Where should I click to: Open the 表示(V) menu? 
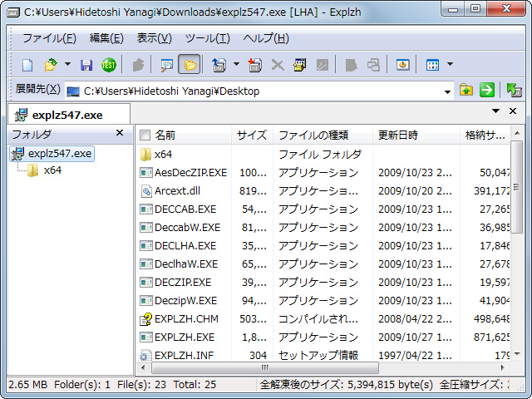click(x=154, y=38)
